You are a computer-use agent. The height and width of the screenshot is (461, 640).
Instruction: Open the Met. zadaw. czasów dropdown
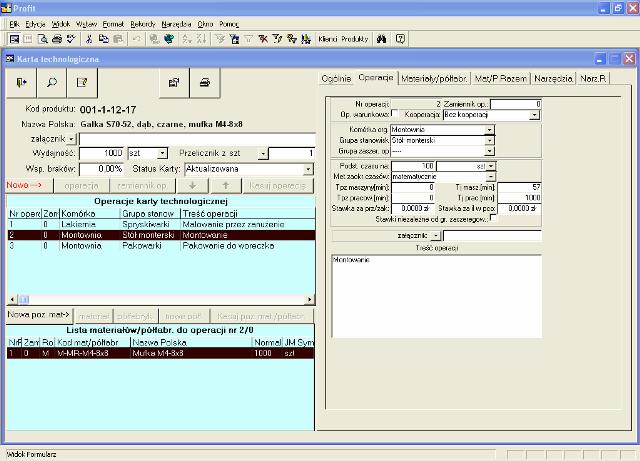pos(490,177)
